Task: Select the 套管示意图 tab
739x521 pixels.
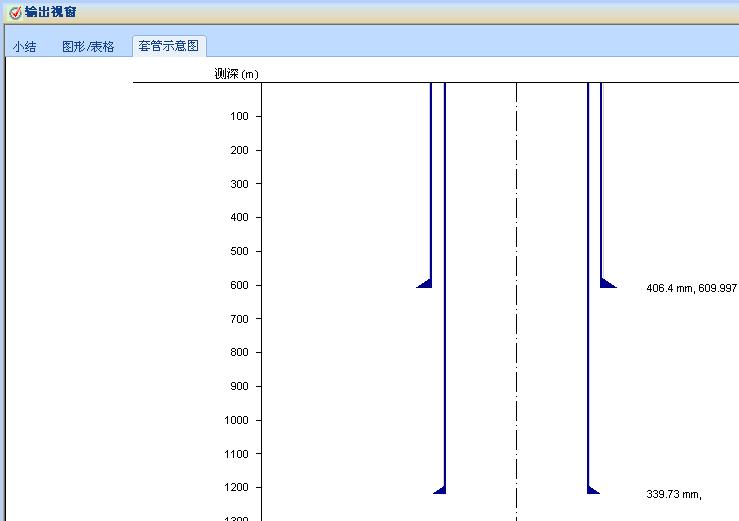Action: (x=169, y=46)
